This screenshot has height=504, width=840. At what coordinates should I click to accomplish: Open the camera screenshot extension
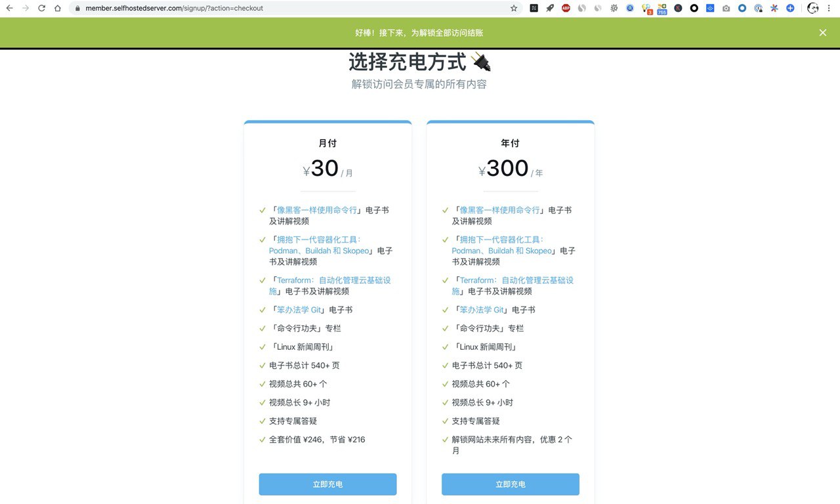coord(726,9)
